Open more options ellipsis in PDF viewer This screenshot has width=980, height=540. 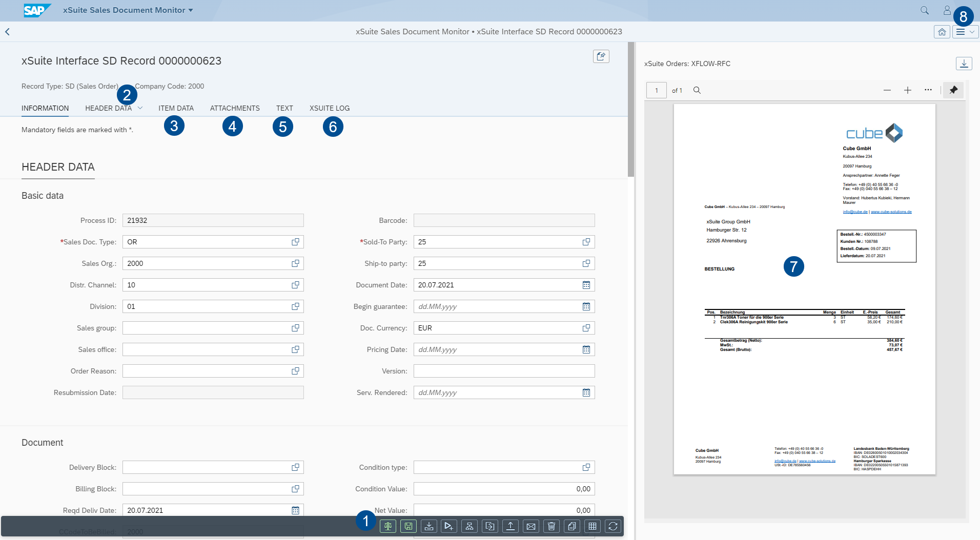tap(928, 90)
